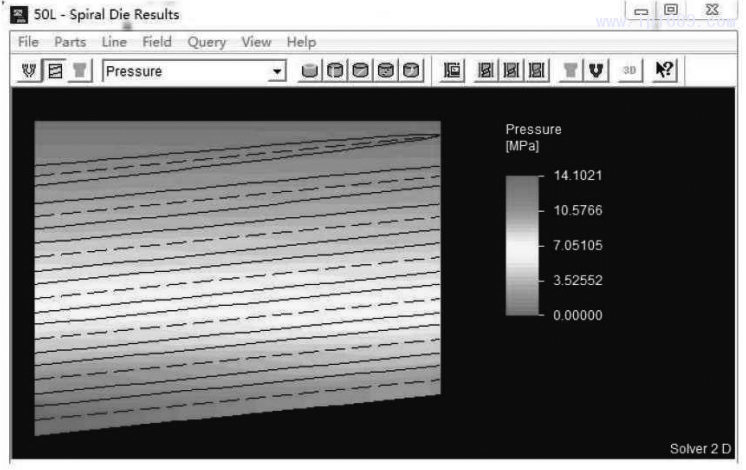Screen dimensions: 746x470
Task: Click the grayed die icon beside Pressure dropdown
Action: [x=79, y=71]
